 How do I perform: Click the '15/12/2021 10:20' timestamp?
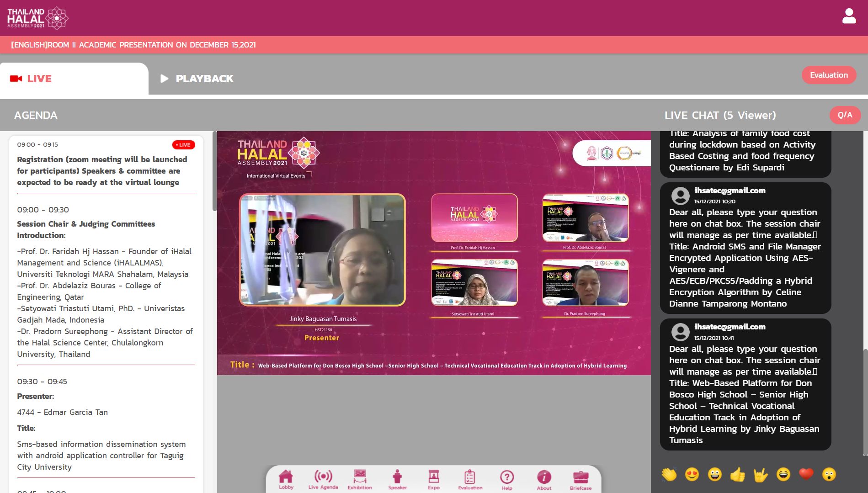(715, 201)
